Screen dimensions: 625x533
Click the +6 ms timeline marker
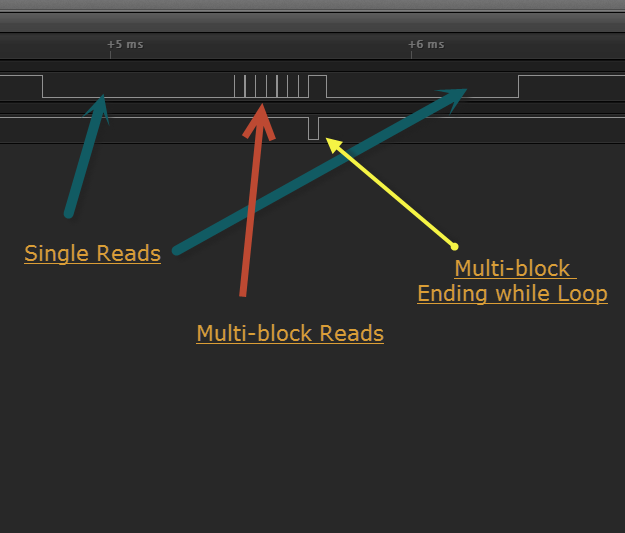(x=427, y=45)
